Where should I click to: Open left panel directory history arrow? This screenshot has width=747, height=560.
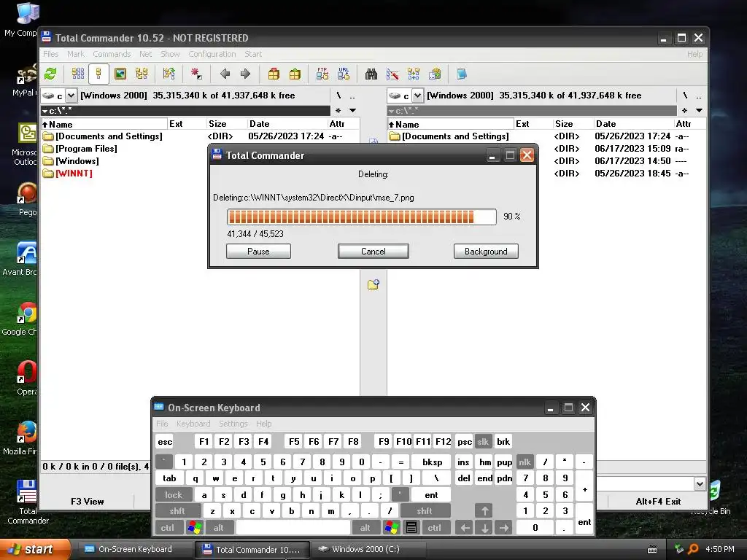click(353, 111)
